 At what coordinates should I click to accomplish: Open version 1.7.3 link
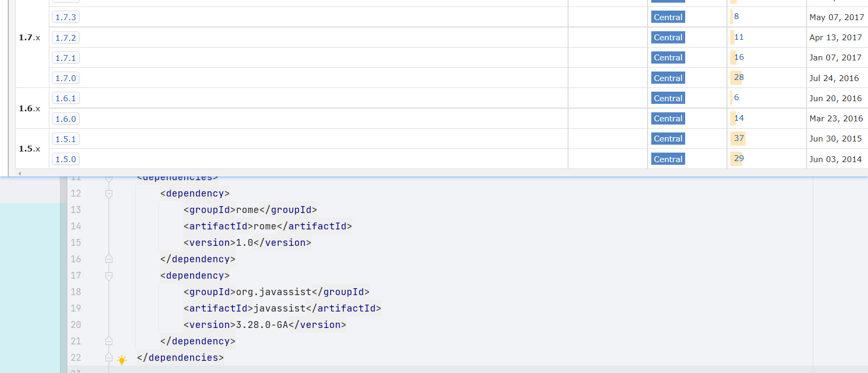coord(66,17)
